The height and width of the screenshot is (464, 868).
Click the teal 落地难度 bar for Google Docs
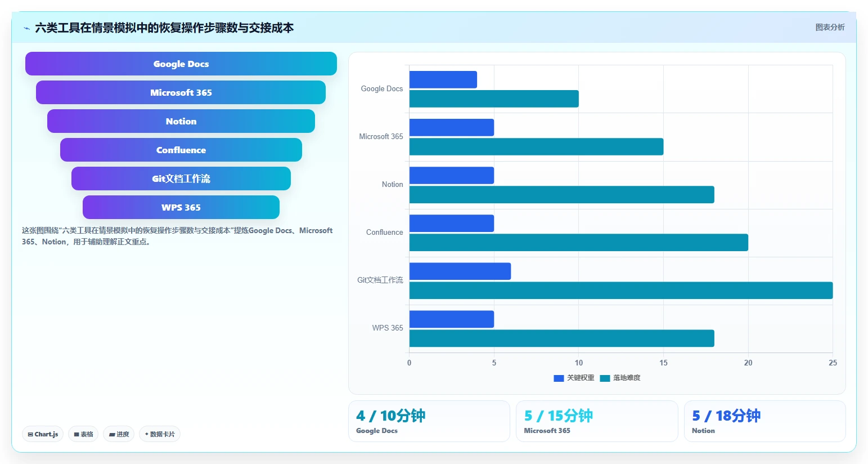(494, 99)
